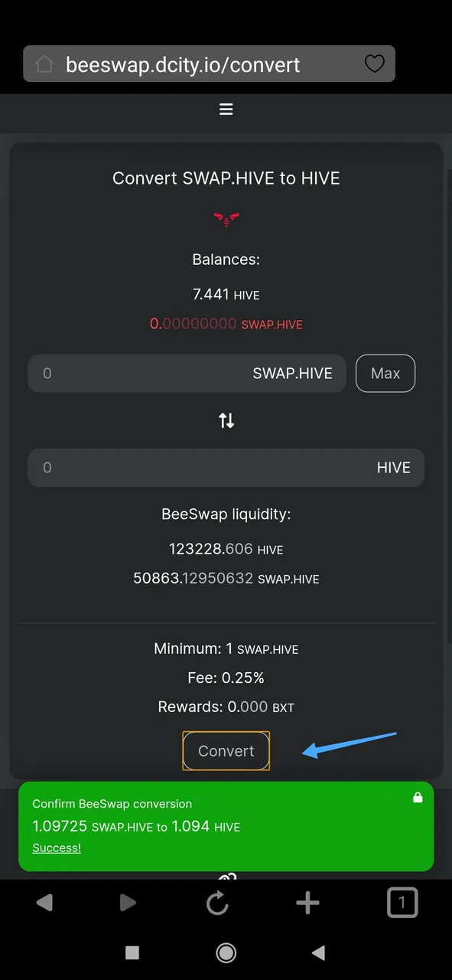Open the Success! link
The image size is (452, 980).
point(57,848)
